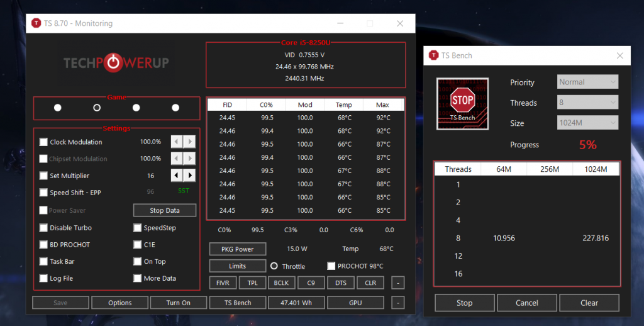The image size is (644, 326).
Task: Click the Temp column header
Action: (344, 105)
